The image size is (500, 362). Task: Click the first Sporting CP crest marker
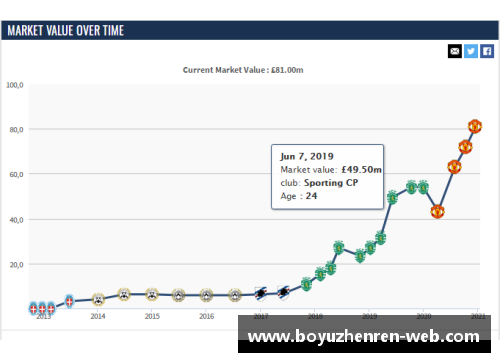(306, 284)
